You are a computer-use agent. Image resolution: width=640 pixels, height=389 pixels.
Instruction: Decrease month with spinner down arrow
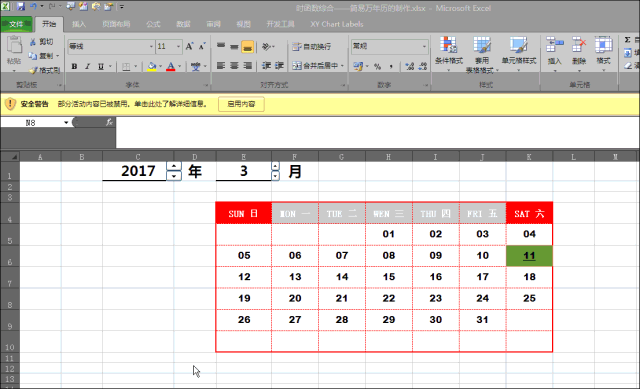pyautogui.click(x=276, y=176)
